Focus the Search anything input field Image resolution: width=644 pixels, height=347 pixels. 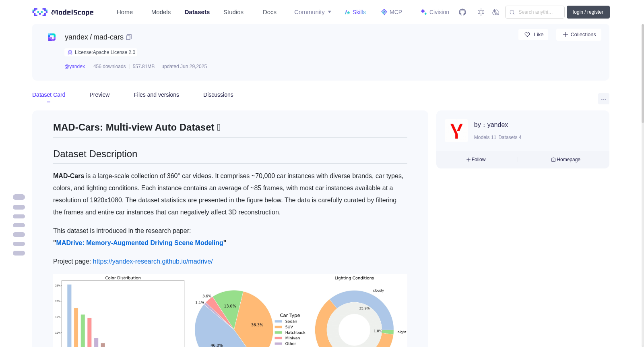coord(535,12)
